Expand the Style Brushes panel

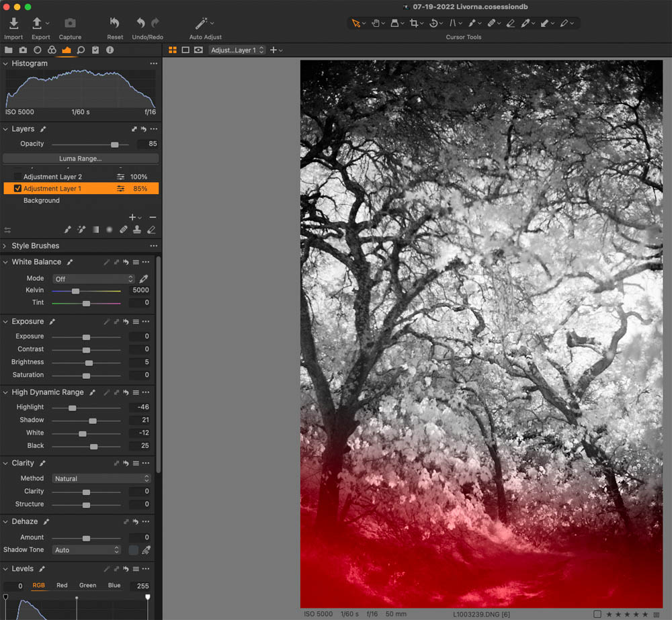[5, 246]
